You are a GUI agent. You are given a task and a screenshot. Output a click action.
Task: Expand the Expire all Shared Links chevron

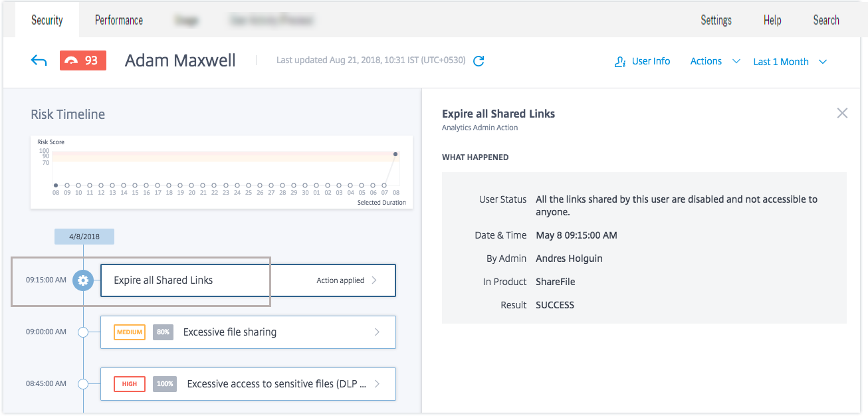pos(374,280)
